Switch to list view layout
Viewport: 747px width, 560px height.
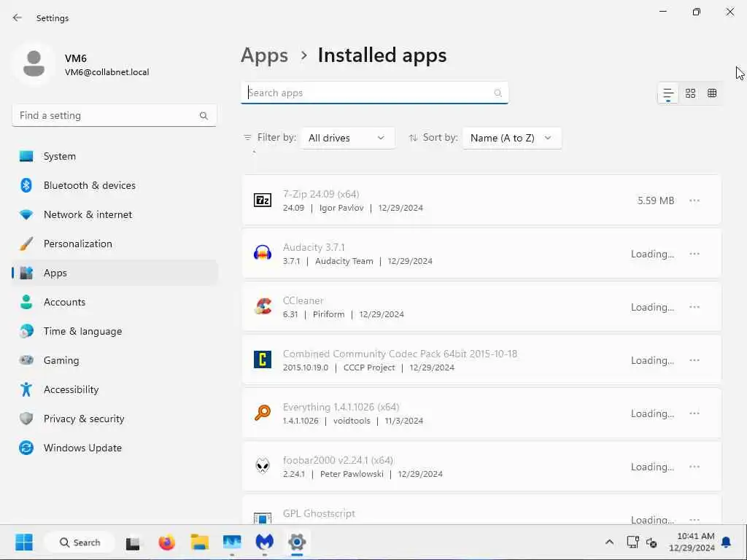[668, 93]
